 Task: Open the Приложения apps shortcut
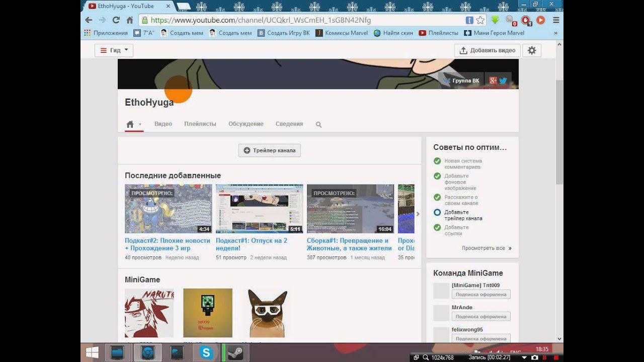click(x=106, y=33)
